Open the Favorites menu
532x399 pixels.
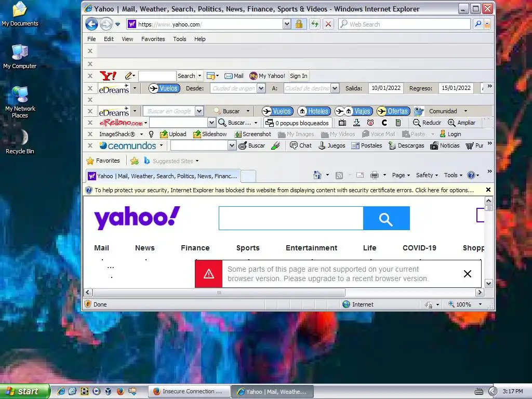153,39
